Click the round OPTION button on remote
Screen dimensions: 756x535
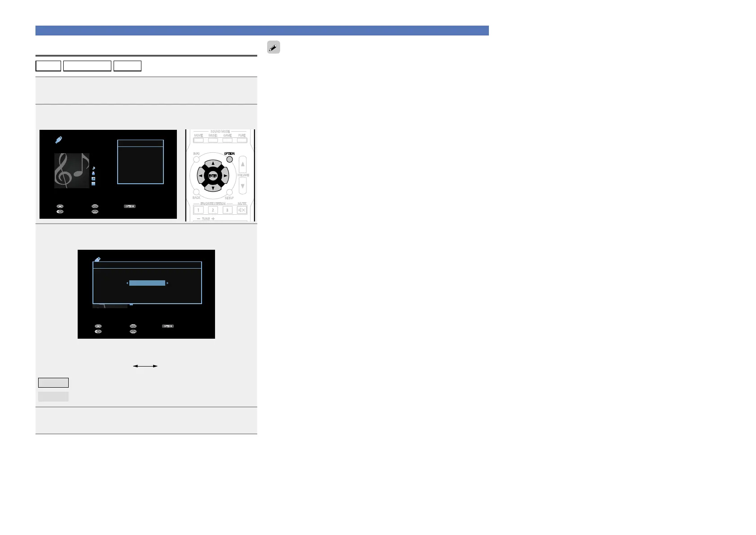229,159
